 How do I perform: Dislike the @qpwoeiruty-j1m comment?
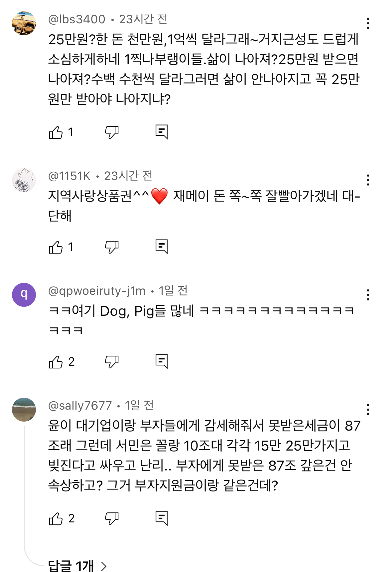(112, 362)
